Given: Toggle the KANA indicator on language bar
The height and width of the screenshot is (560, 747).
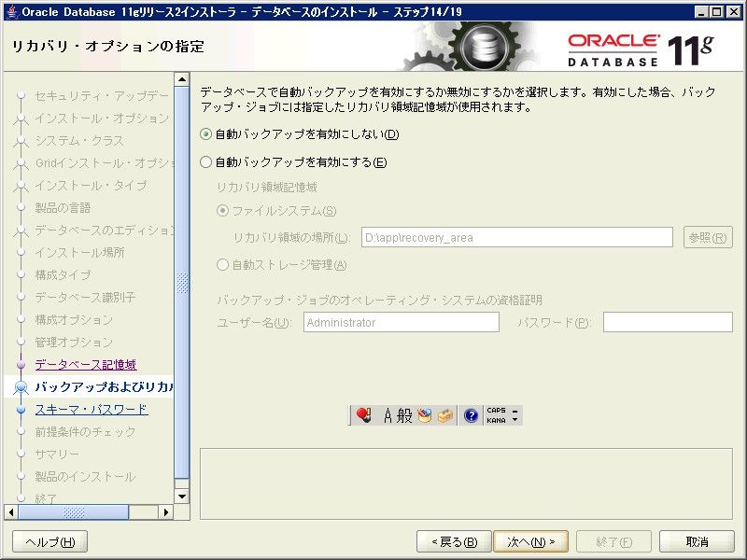Looking at the screenshot, I should click(x=495, y=421).
